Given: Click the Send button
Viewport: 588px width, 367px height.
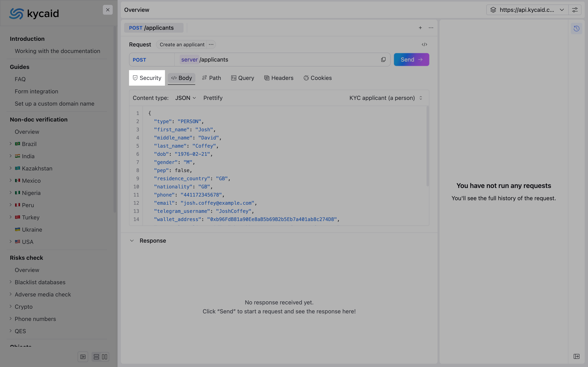Looking at the screenshot, I should click(411, 60).
